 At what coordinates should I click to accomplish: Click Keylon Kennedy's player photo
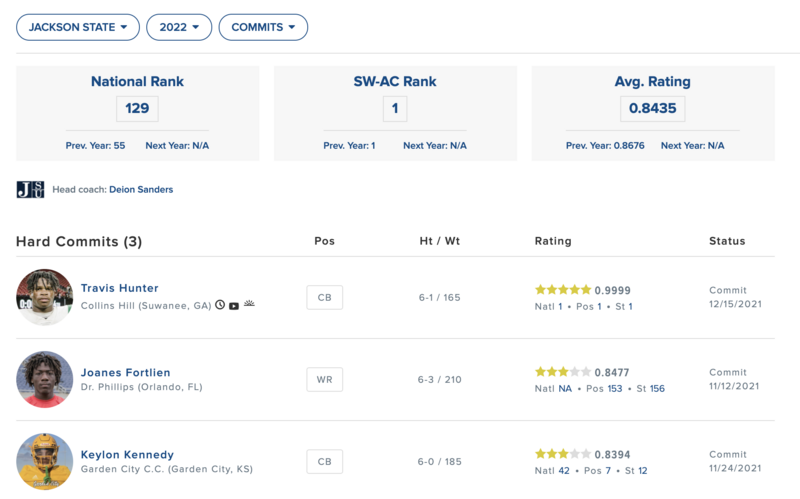click(x=45, y=461)
